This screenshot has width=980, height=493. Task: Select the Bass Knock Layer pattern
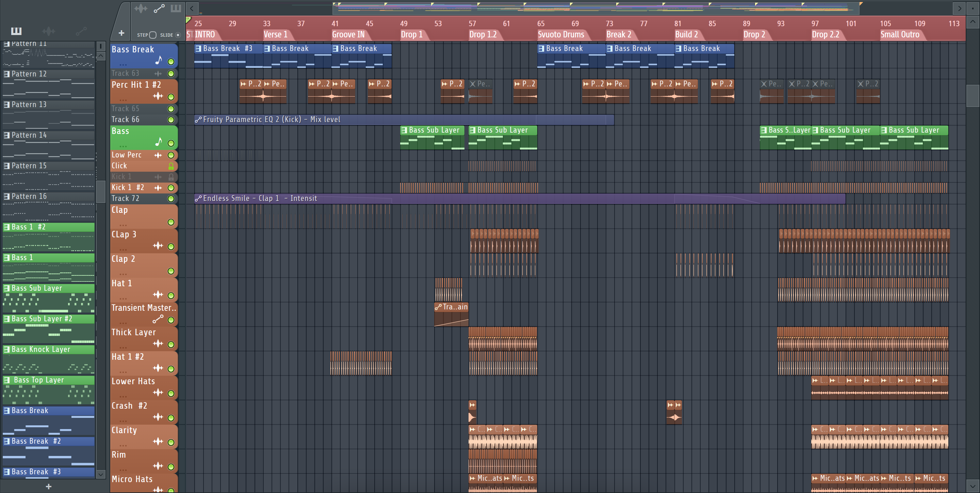click(41, 349)
